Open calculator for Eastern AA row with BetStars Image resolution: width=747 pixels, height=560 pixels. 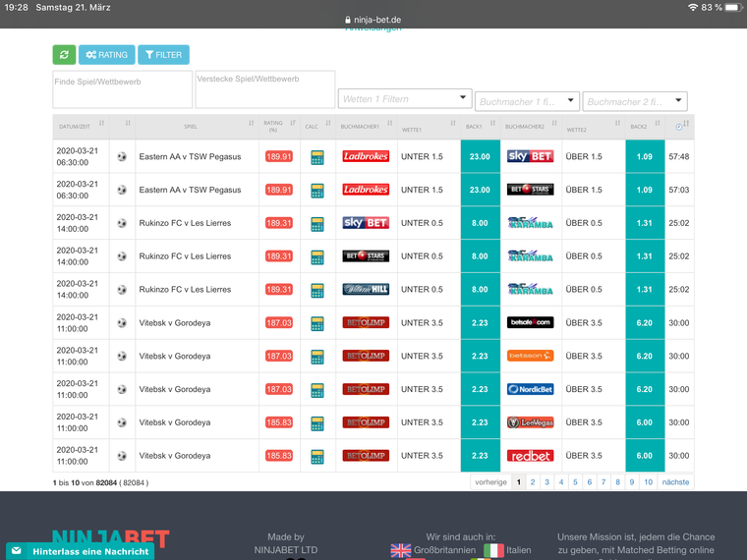(317, 191)
